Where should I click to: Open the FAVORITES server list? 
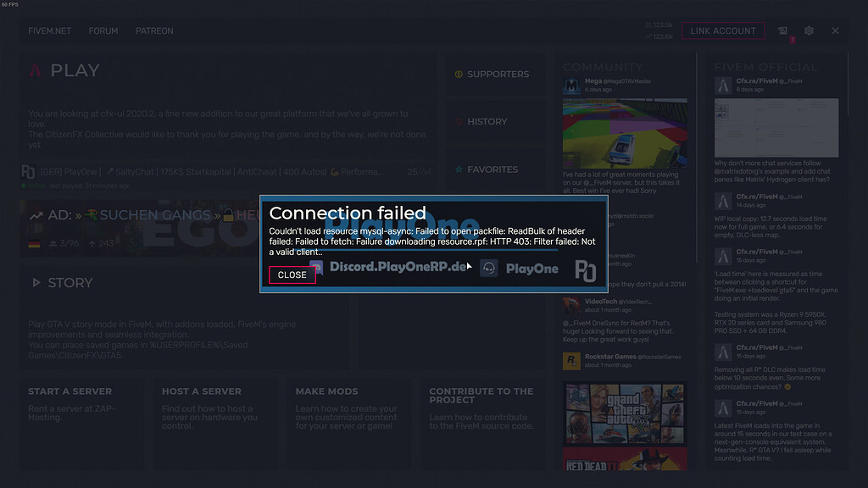[x=495, y=169]
